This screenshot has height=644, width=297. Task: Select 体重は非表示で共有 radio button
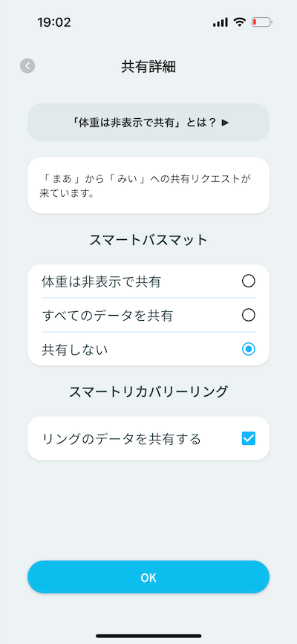249,282
